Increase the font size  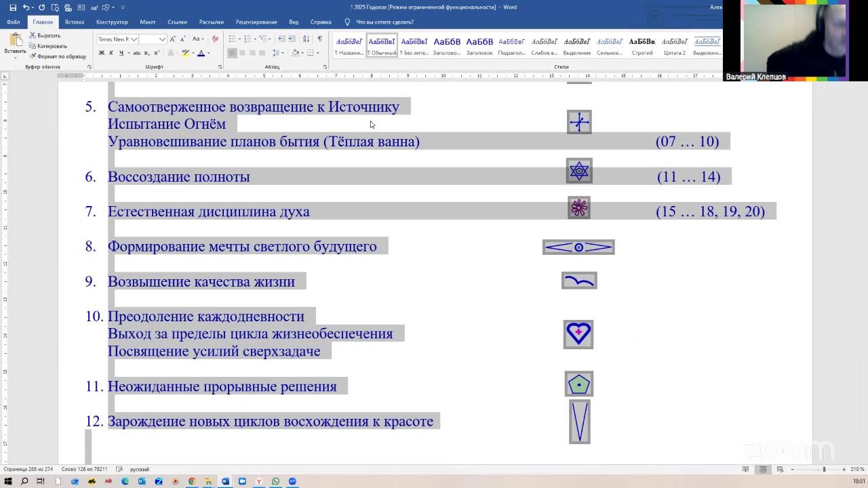pyautogui.click(x=173, y=39)
